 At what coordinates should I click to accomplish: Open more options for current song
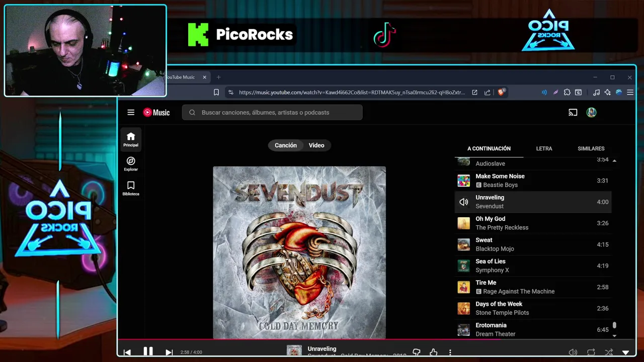coord(450,352)
